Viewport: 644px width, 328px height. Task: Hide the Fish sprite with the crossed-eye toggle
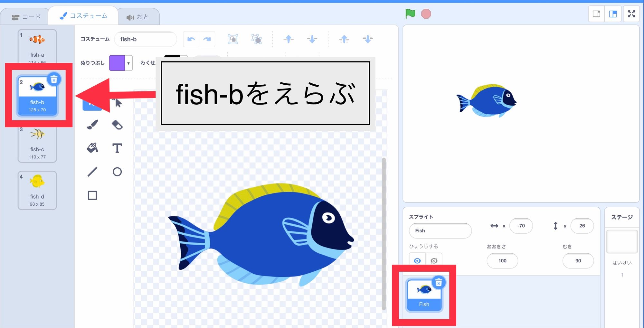(434, 261)
